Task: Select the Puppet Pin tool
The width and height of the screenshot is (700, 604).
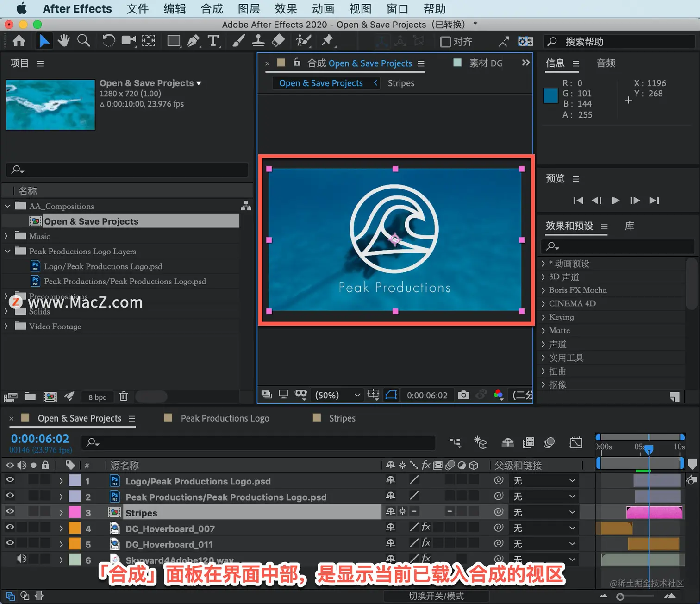Action: pos(327,41)
